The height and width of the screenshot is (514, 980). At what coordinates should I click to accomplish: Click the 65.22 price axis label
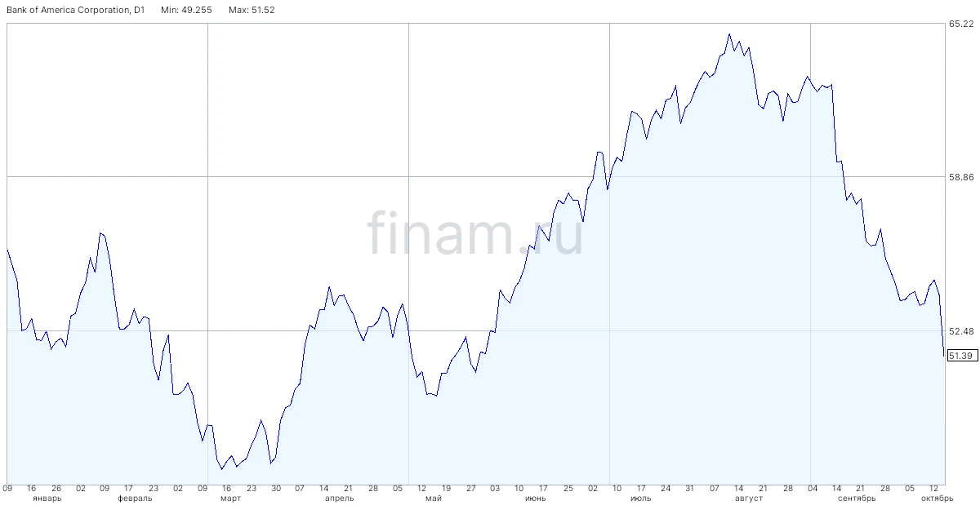pos(960,24)
